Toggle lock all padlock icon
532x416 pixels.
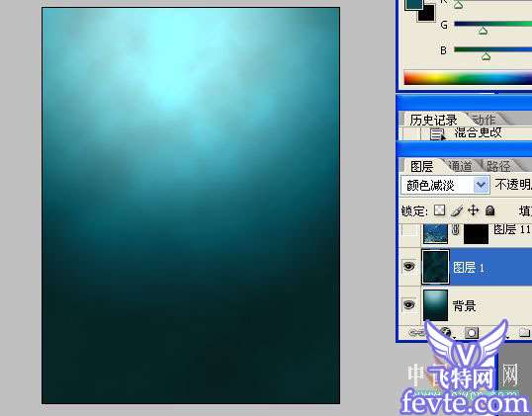489,210
